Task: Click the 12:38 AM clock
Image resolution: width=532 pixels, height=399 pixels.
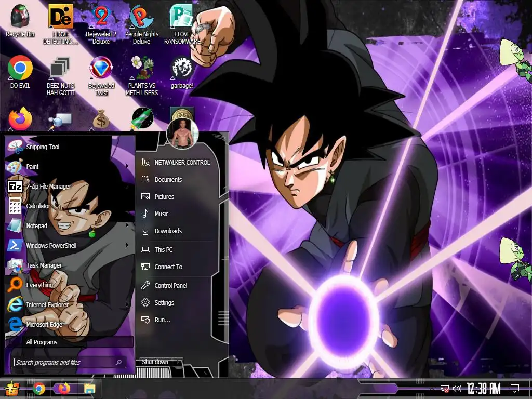Action: click(484, 389)
